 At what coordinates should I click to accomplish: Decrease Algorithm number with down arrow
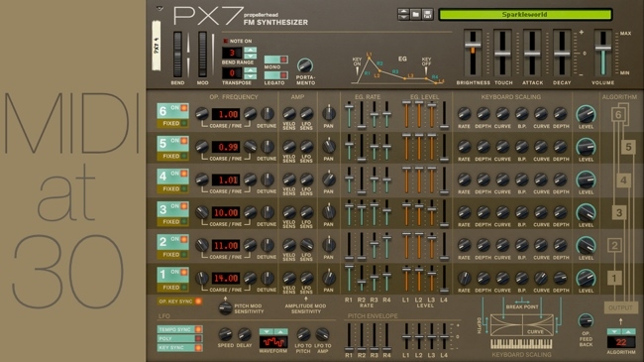[x=614, y=331]
